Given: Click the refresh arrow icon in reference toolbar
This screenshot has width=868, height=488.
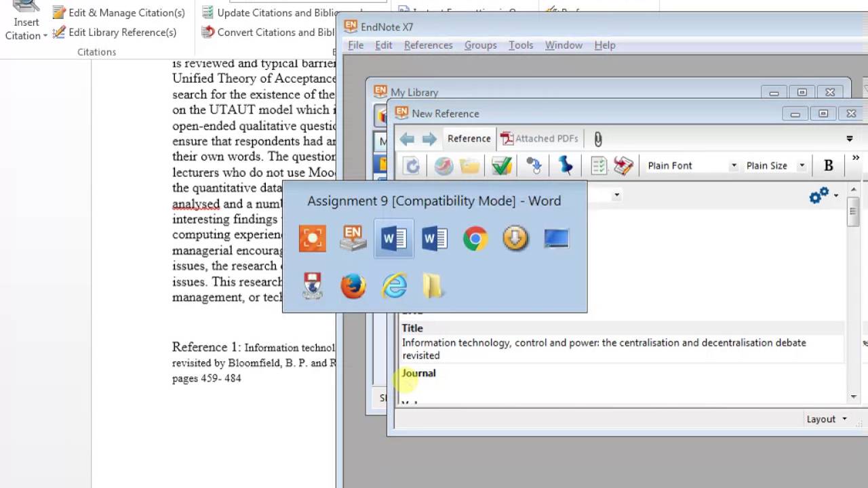Looking at the screenshot, I should (x=412, y=166).
